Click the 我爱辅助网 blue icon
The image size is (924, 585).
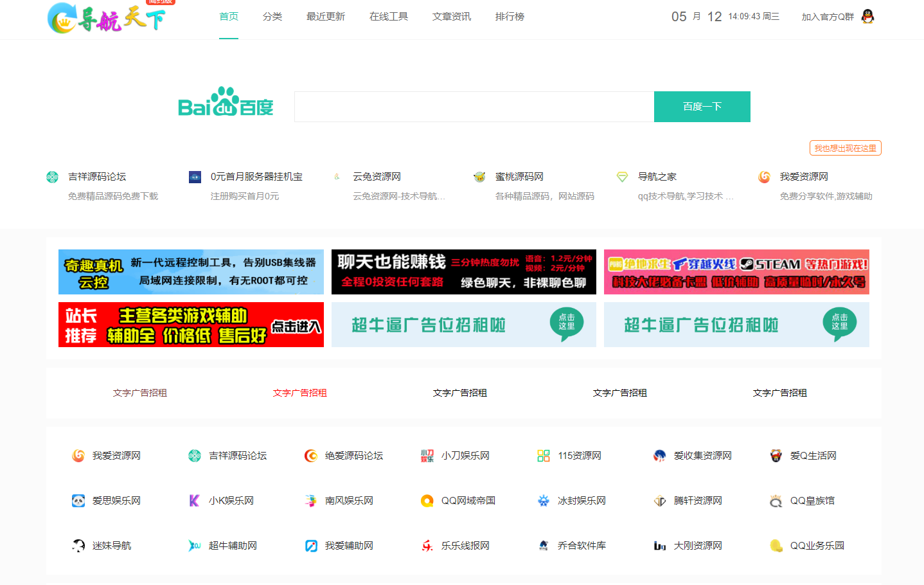pyautogui.click(x=311, y=546)
